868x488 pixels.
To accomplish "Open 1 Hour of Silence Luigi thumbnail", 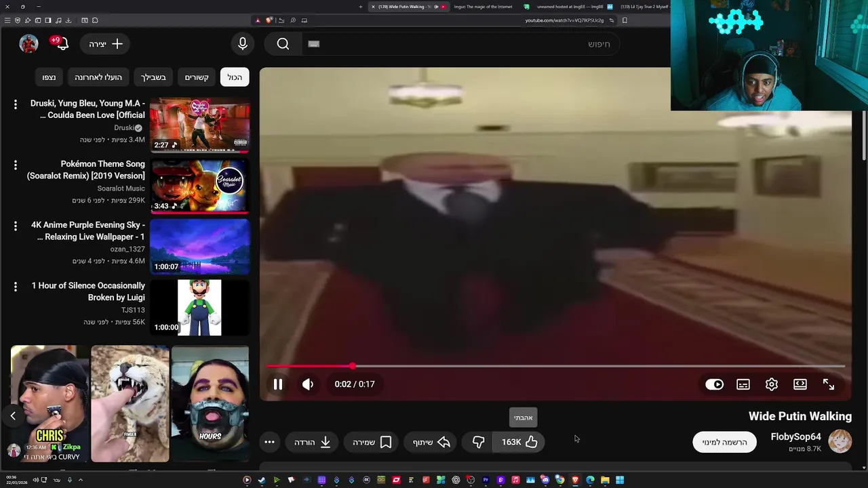I will click(x=200, y=308).
